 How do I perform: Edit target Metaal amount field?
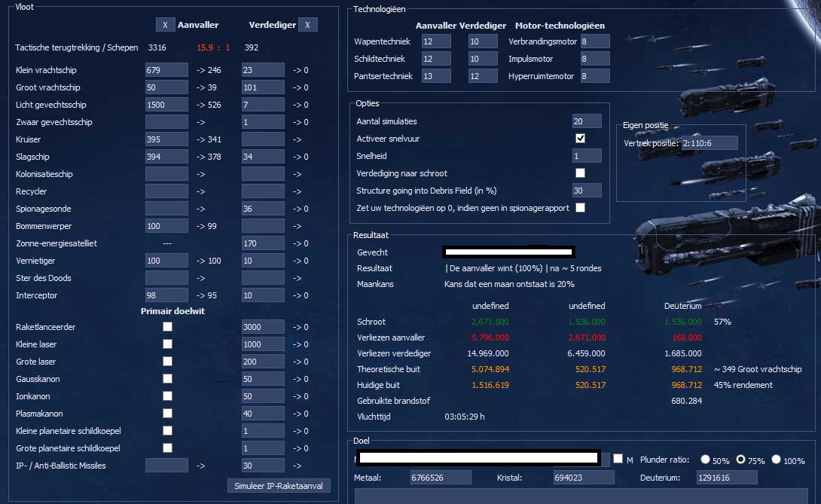tap(441, 478)
